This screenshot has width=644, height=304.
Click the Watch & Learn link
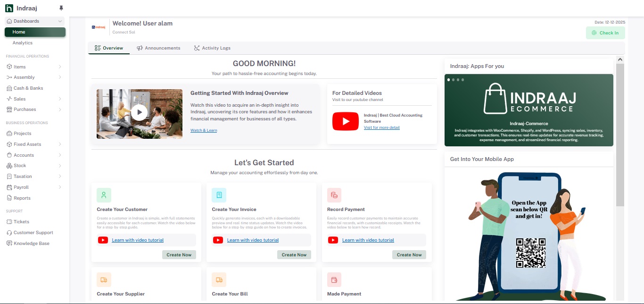click(204, 130)
